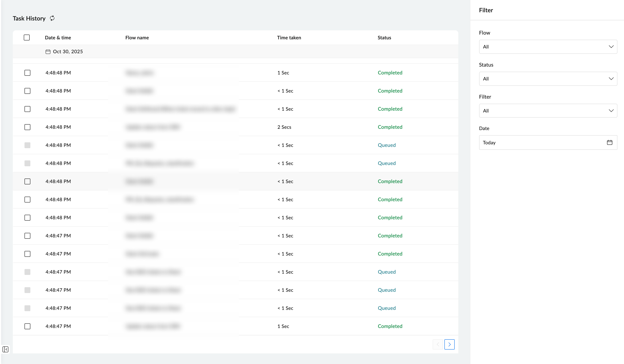The width and height of the screenshot is (624, 364).
Task: Check the task row with 2 Secs duration
Action: coord(27,127)
